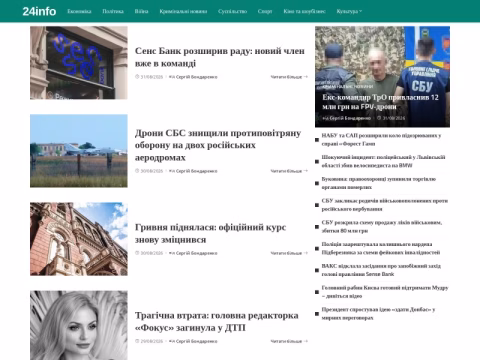The width and height of the screenshot is (480, 360).
Task: Open sidebar story 'СБУ розкрила схему продажу ліків'
Action: pos(382,226)
